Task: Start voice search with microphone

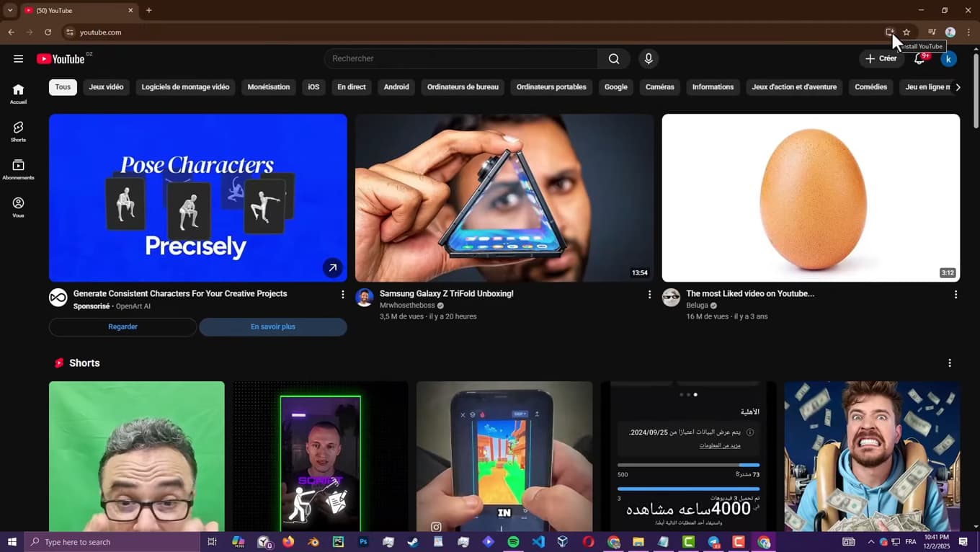Action: point(649,58)
